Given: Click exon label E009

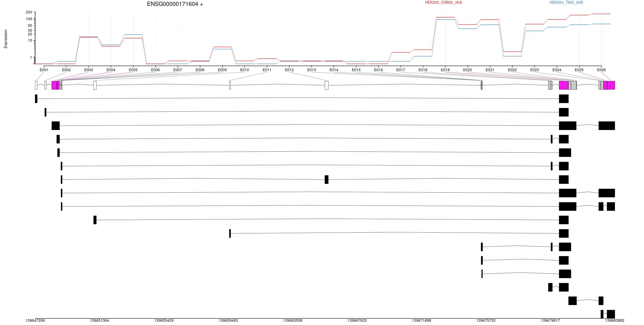Looking at the screenshot, I should (x=222, y=70).
